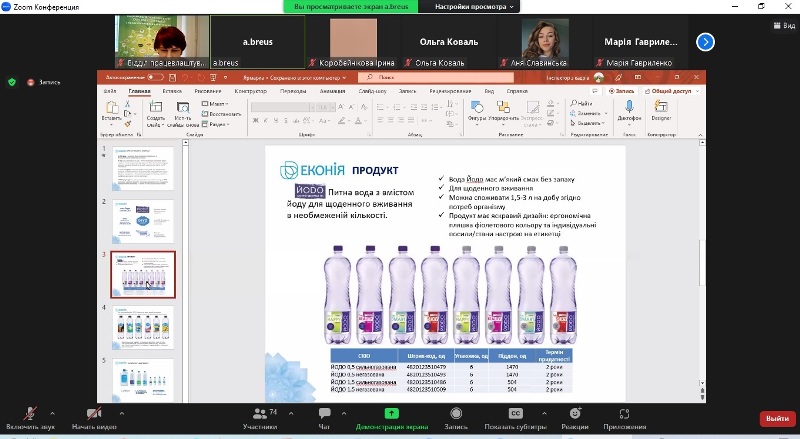Open Приложения apps panel
Image resolution: width=800 pixels, height=439 pixels.
point(624,418)
